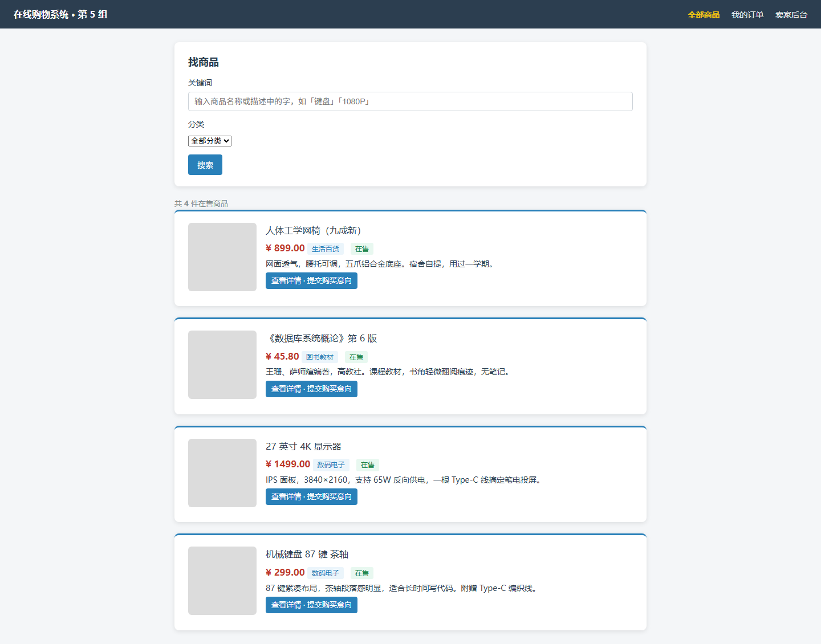Focus the 关键词 search input field
This screenshot has height=644, width=821.
click(410, 101)
